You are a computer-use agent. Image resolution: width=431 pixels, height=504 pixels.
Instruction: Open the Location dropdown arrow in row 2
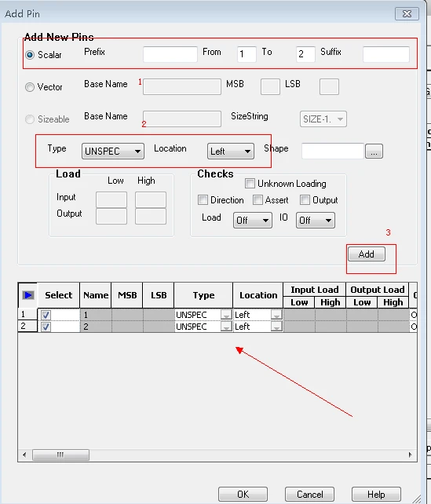click(x=276, y=327)
